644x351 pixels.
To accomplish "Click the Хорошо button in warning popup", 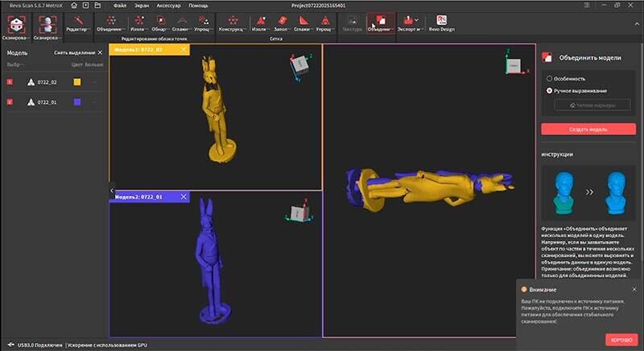I will click(621, 340).
